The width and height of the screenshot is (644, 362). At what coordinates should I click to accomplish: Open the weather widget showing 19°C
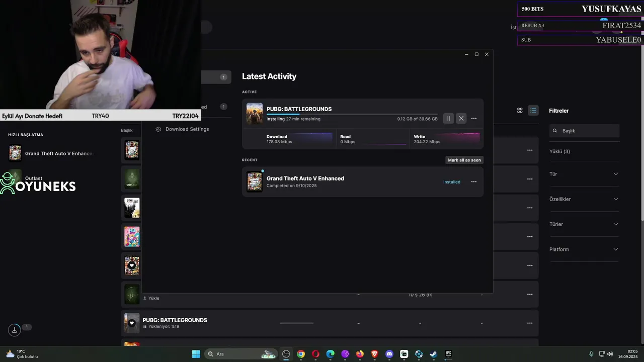22,354
